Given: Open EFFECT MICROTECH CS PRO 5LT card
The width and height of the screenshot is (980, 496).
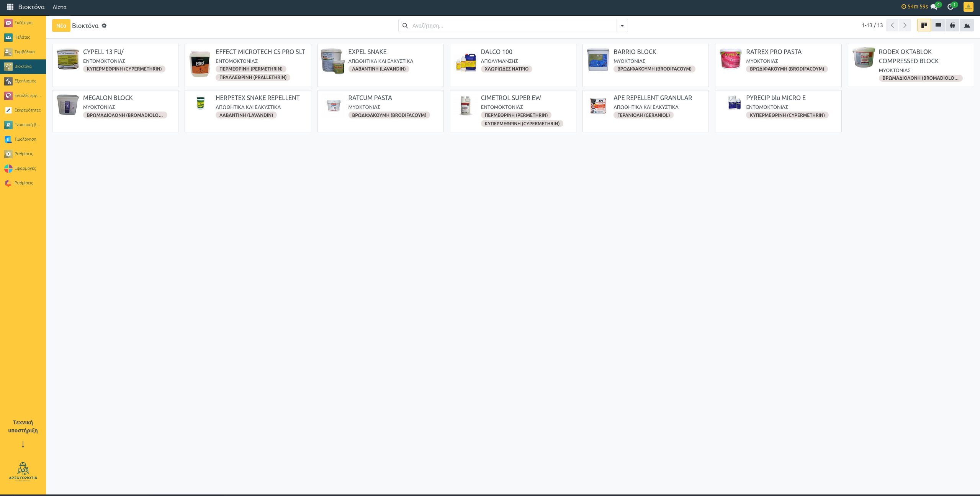Looking at the screenshot, I should 248,65.
